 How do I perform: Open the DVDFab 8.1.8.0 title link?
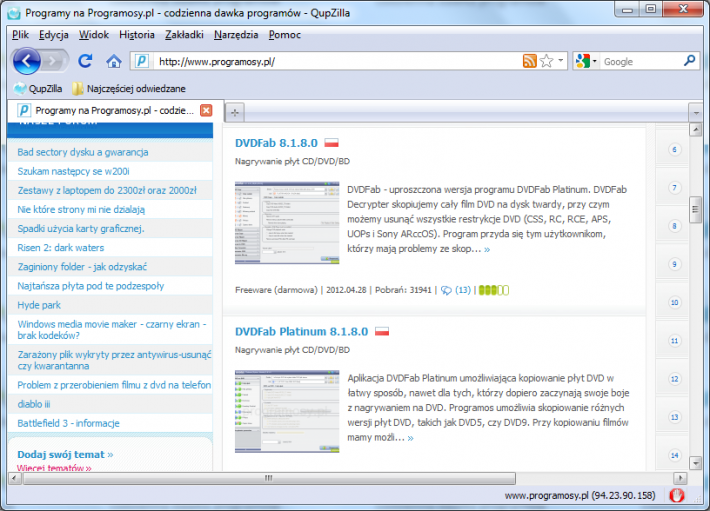tap(276, 143)
